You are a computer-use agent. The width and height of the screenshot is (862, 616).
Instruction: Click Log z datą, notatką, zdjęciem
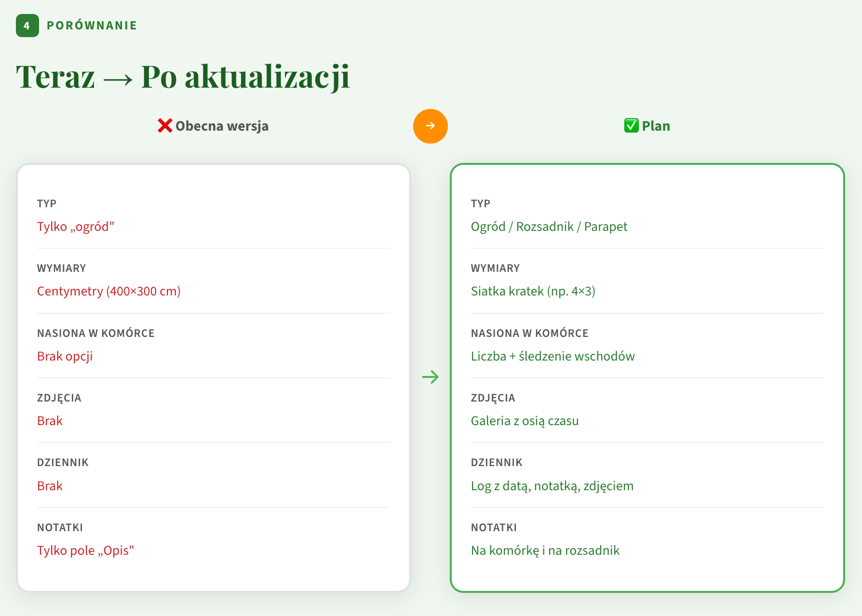[x=552, y=486]
